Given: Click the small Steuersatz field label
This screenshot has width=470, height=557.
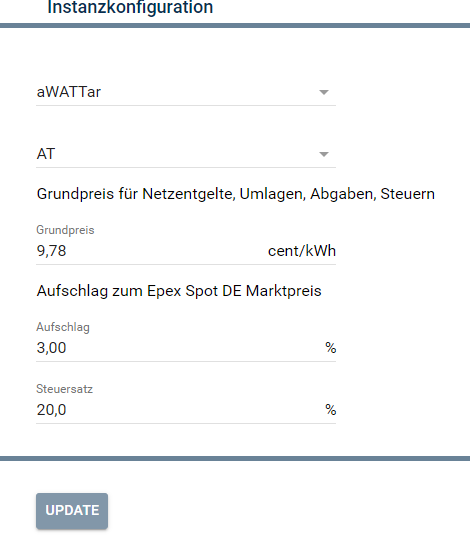Looking at the screenshot, I should coord(64,389).
